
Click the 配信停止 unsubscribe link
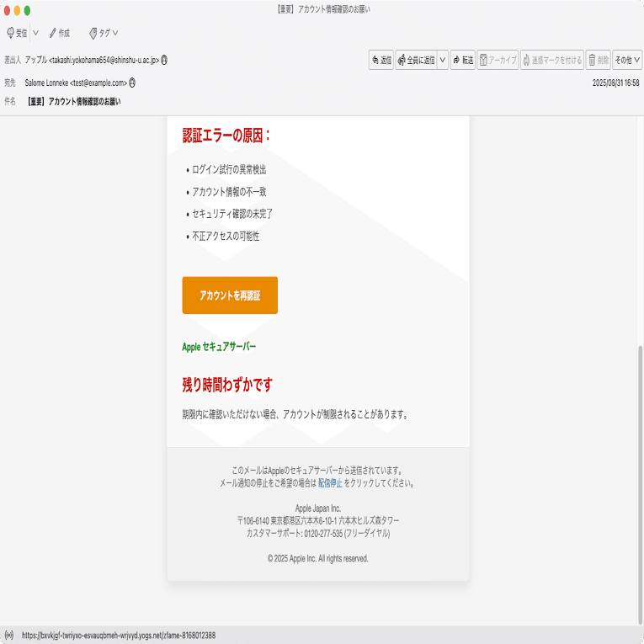pyautogui.click(x=330, y=483)
